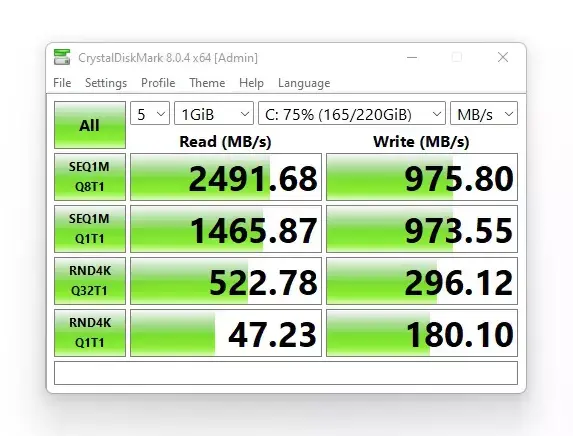Run all benchmarks with the All button

point(90,125)
